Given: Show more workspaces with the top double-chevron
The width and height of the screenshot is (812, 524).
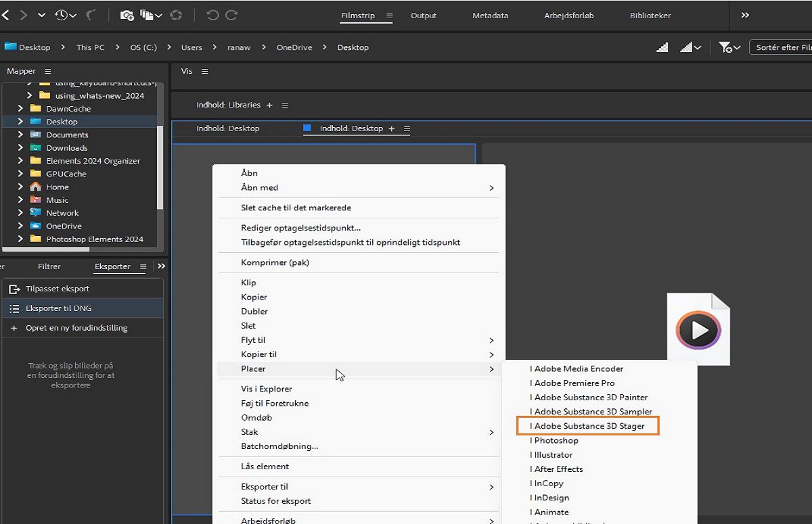Looking at the screenshot, I should coord(745,15).
